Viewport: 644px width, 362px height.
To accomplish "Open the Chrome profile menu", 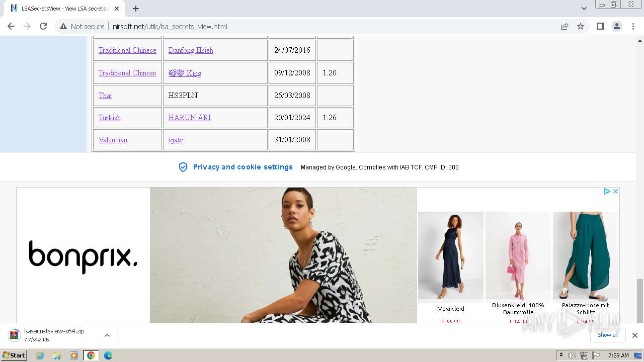I will pos(617,26).
